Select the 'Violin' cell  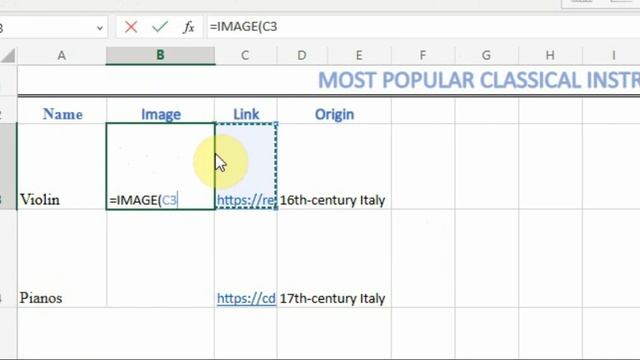(x=62, y=167)
